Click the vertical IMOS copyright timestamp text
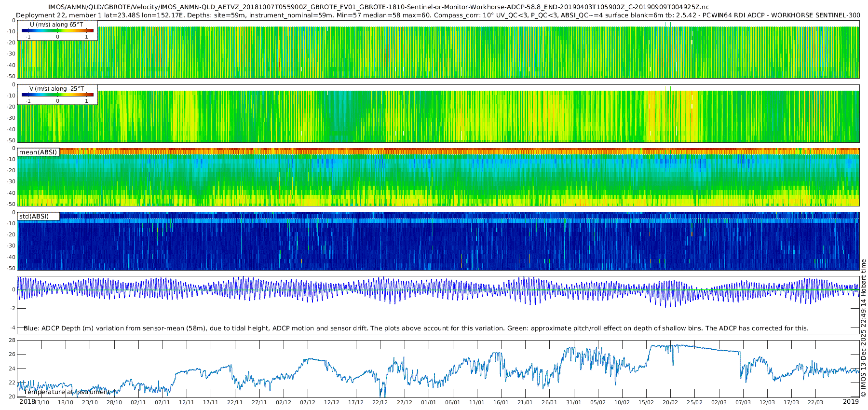Viewport: 868px width, 410px height. point(863,328)
